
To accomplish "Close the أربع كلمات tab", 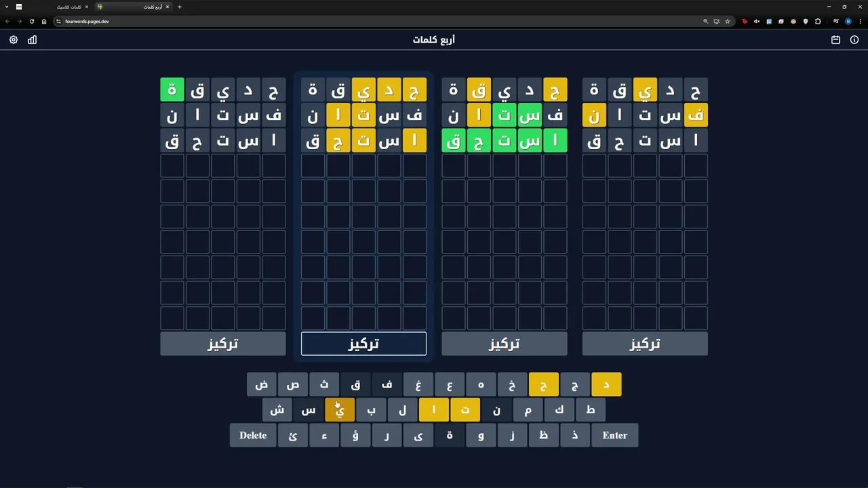I will click(167, 7).
